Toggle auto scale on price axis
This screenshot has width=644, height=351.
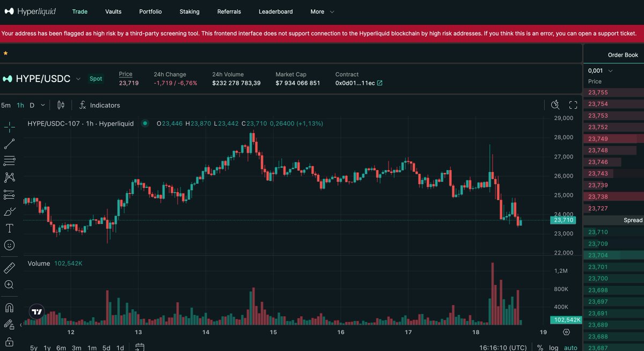click(570, 348)
